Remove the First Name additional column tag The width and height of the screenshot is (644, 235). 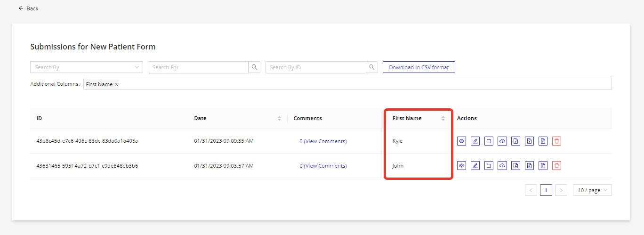(116, 84)
